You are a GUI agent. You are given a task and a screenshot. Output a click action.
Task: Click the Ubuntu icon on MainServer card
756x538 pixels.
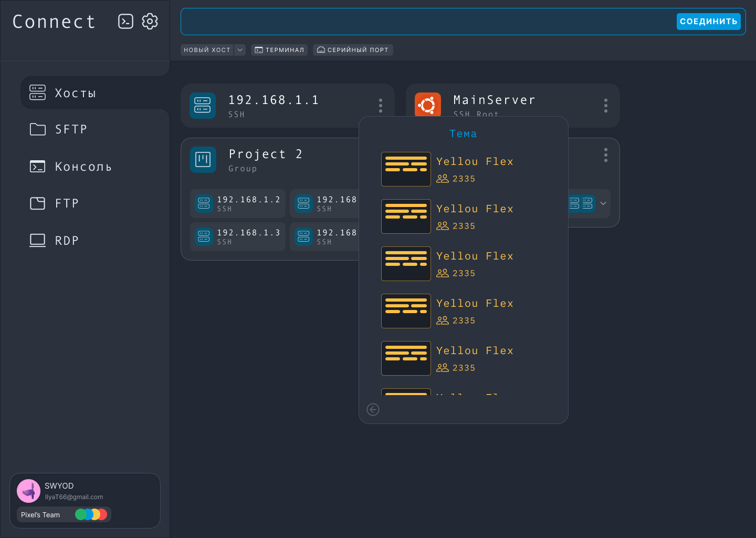click(x=427, y=105)
